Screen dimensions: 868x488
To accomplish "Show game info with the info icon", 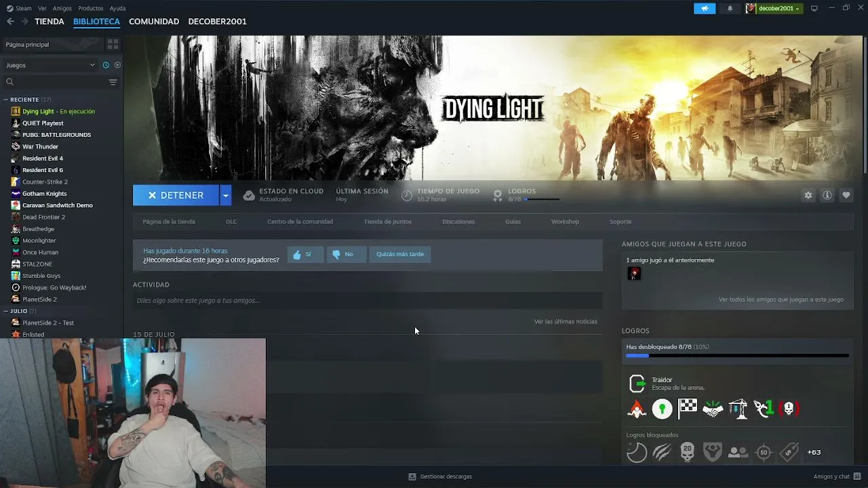I will [827, 195].
